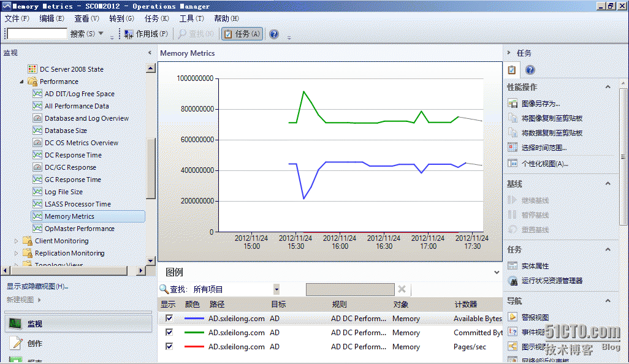This screenshot has width=629, height=364.
Task: Open the help question mark in toolbar
Action: (x=274, y=34)
